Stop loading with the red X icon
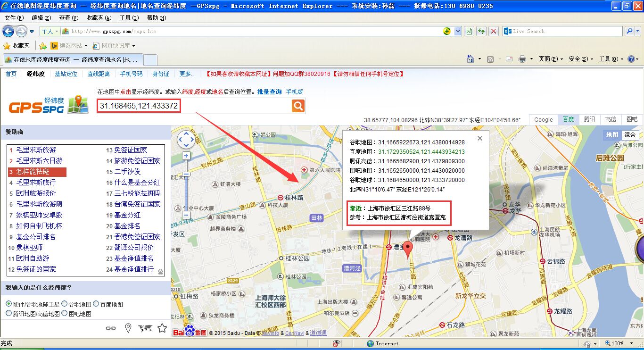Viewport: 644px width, 350px height. 494,31
